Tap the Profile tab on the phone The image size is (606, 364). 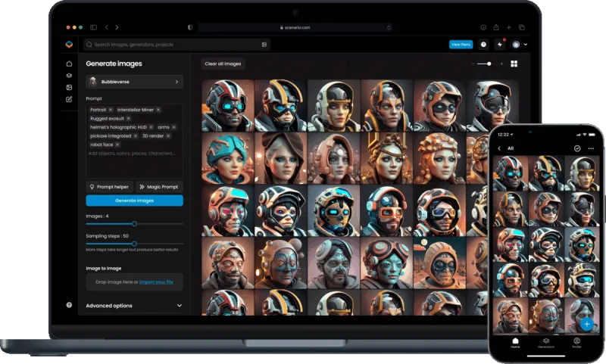(576, 343)
